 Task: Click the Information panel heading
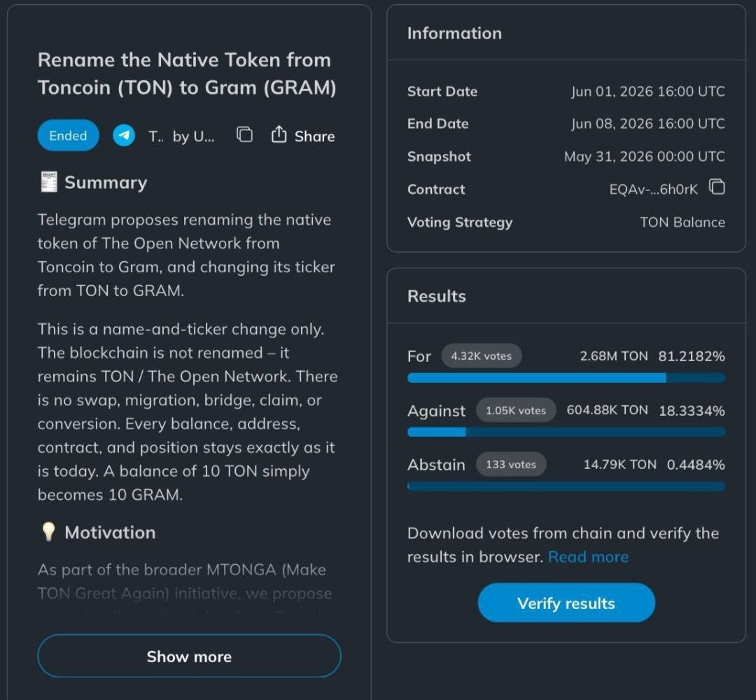pos(454,34)
